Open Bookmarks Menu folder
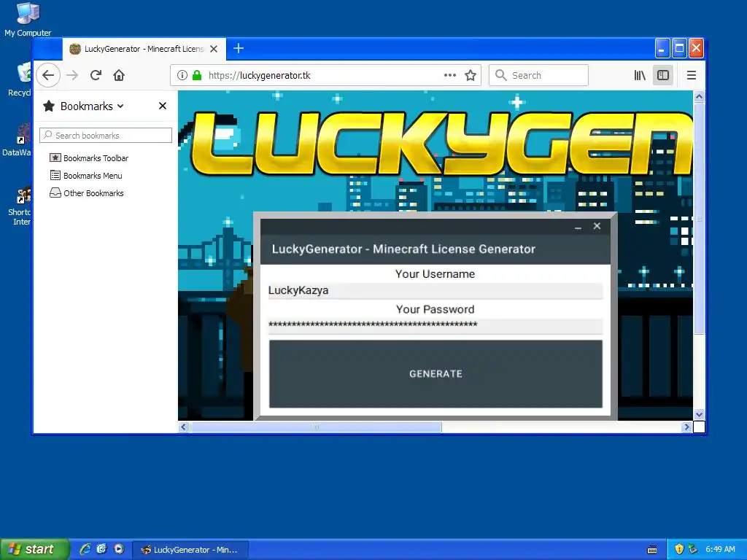This screenshot has width=747, height=560. click(x=86, y=176)
